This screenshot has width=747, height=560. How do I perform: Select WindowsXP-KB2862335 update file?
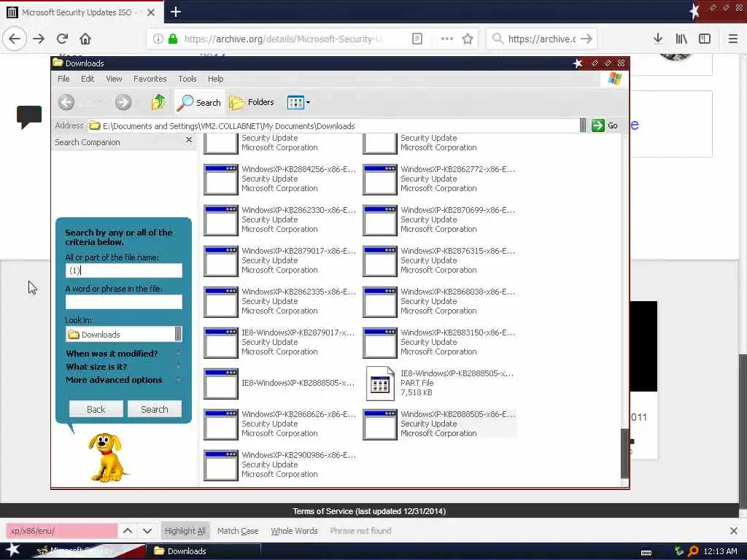coord(279,301)
